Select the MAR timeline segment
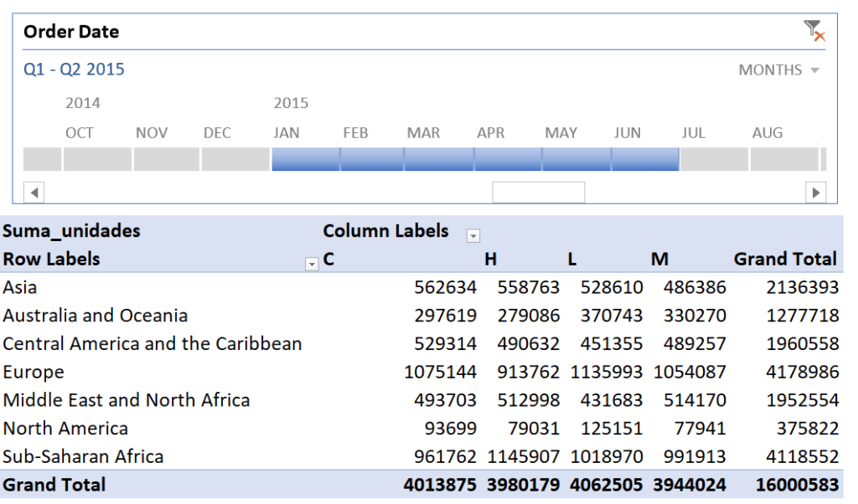858x504 pixels. pos(439,159)
